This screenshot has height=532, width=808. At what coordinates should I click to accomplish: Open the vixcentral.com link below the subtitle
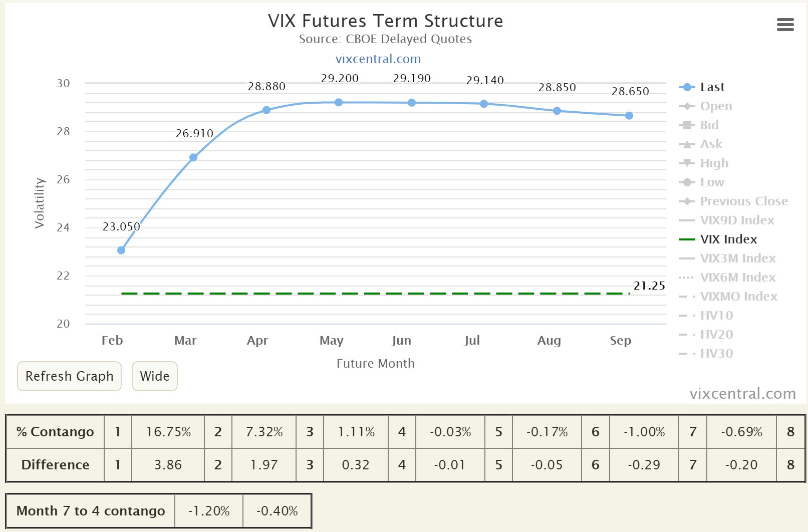coord(378,59)
